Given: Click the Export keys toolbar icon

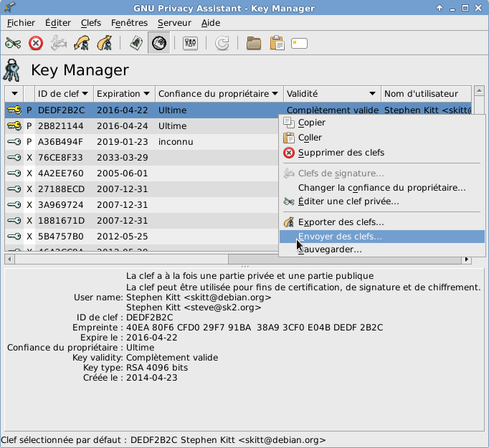Looking at the screenshot, I should pos(105,44).
